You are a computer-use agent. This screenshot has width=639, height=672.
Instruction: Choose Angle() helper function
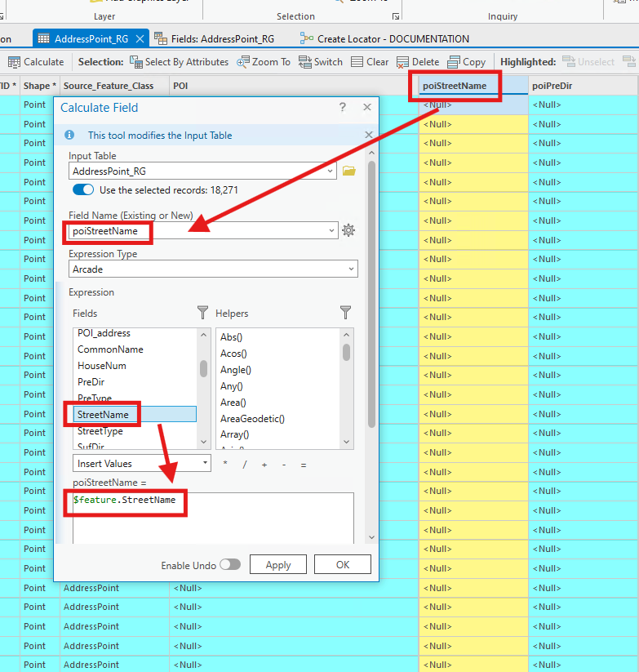236,370
